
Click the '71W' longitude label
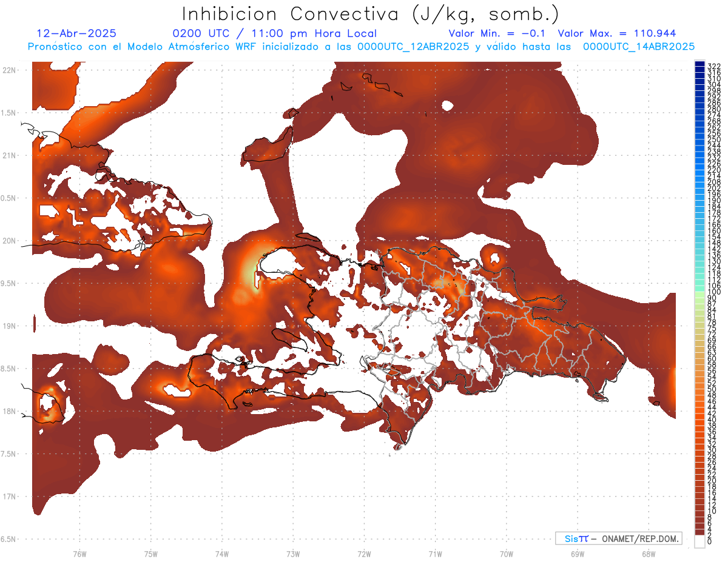pyautogui.click(x=435, y=554)
